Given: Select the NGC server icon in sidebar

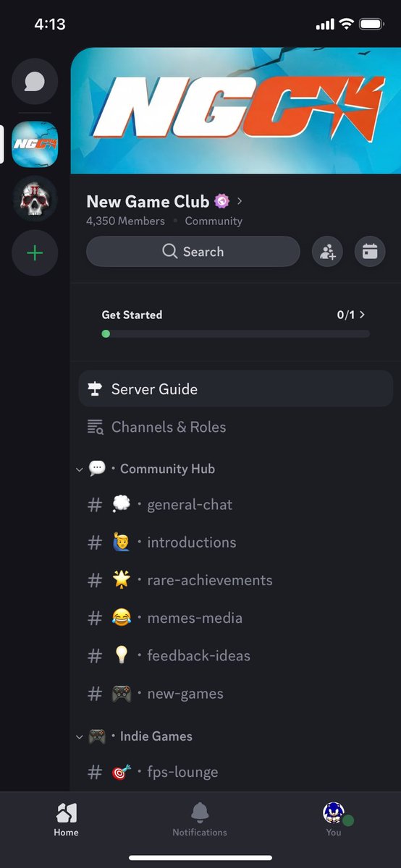Looking at the screenshot, I should (35, 143).
